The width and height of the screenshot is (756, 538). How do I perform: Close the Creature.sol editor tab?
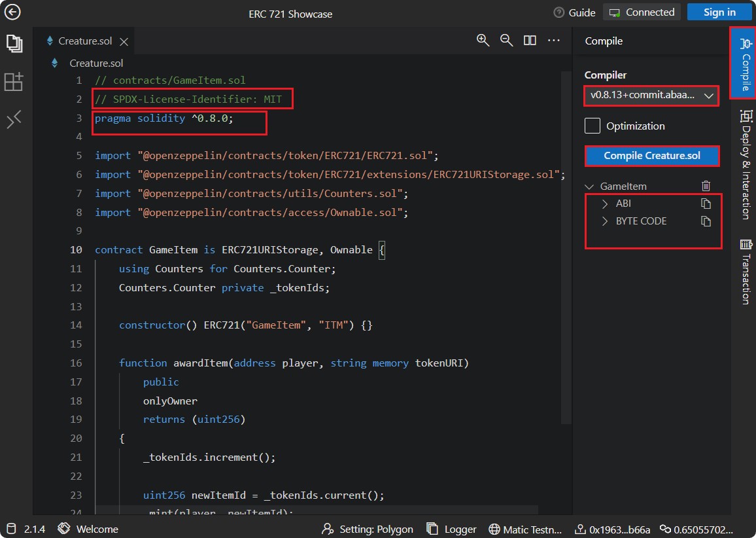click(124, 41)
